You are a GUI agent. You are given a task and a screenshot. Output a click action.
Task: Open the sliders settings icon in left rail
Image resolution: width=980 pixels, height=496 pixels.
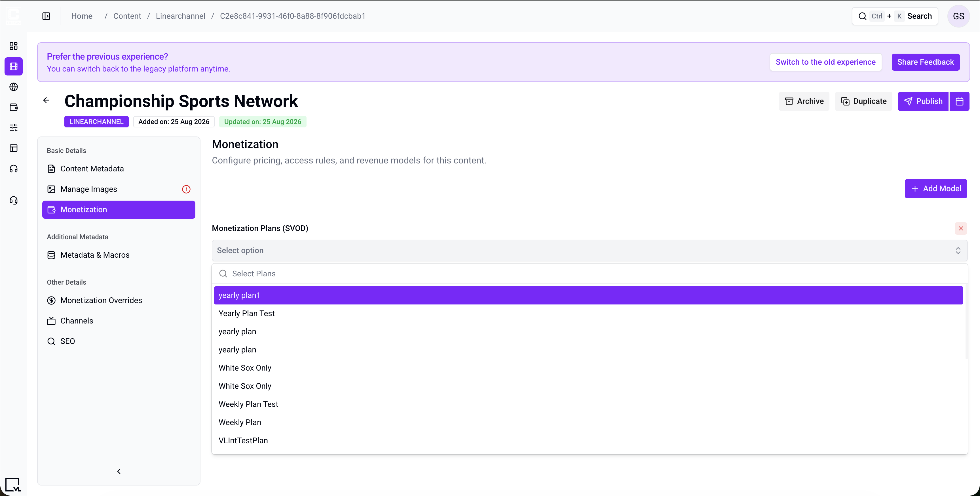(x=14, y=127)
